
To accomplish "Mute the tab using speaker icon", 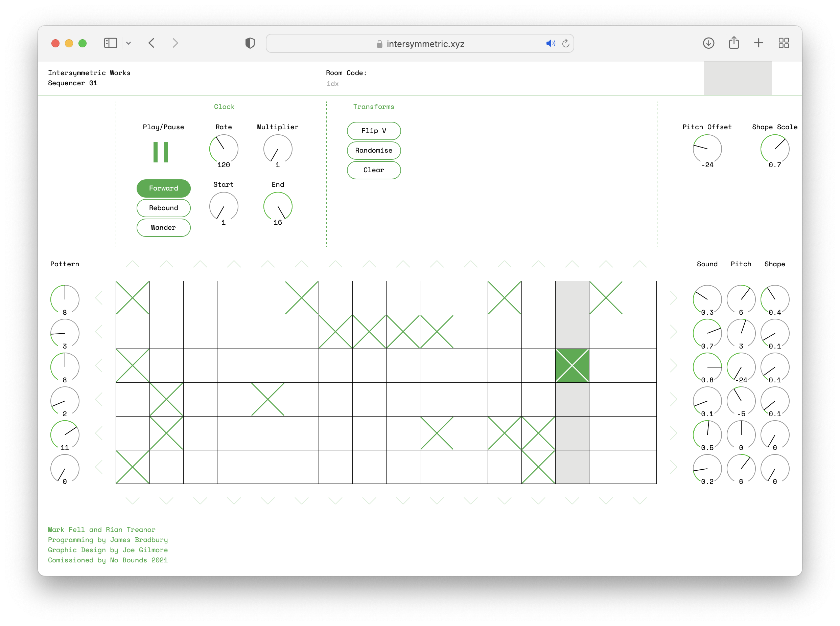I will click(x=550, y=44).
